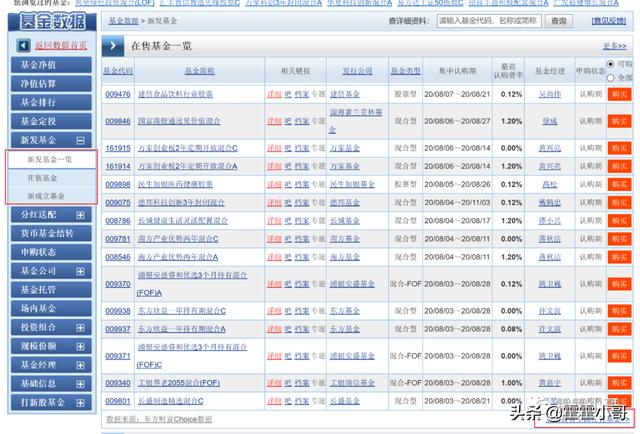Click the fund search input field
Image resolution: width=640 pixels, height=434 pixels.
pos(489,21)
